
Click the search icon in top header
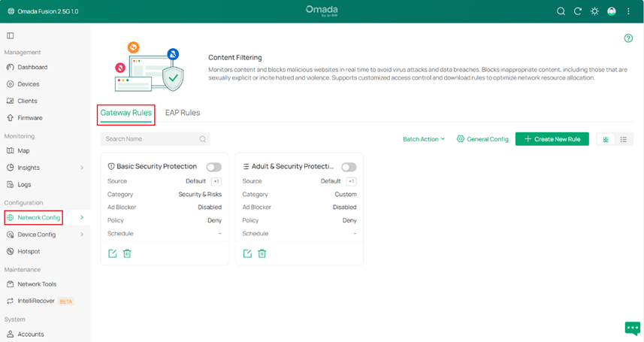click(x=561, y=11)
